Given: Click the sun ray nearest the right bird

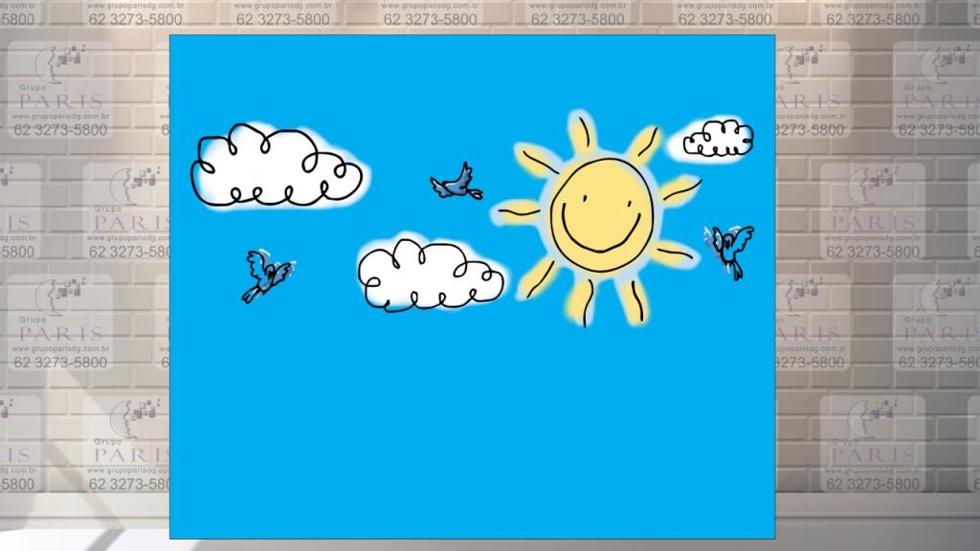Looking at the screenshot, I should 676,253.
